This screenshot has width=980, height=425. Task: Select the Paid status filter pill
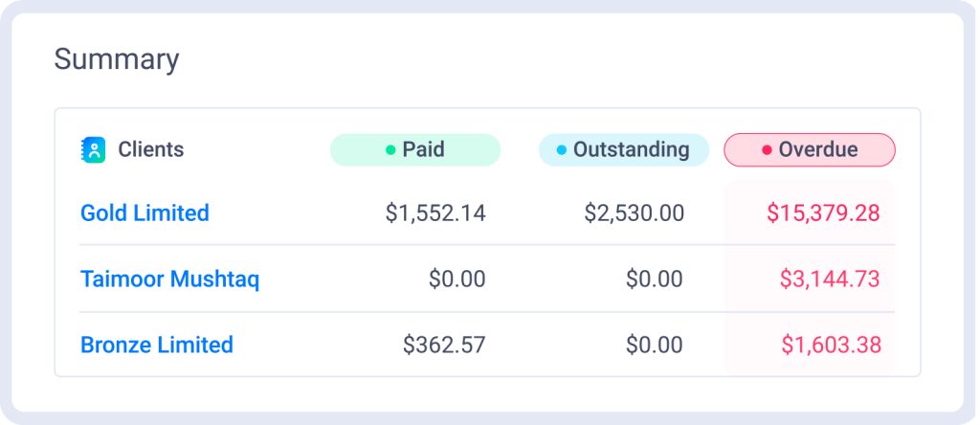click(x=415, y=150)
